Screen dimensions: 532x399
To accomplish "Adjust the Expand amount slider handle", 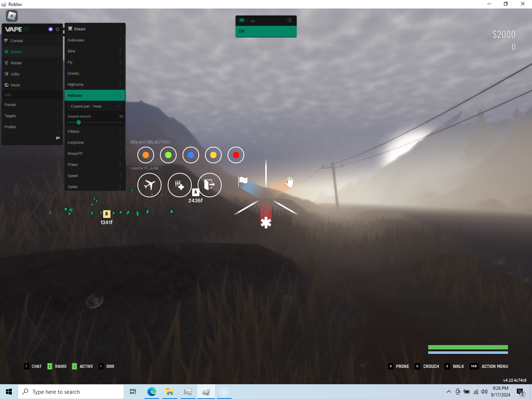I will click(79, 122).
